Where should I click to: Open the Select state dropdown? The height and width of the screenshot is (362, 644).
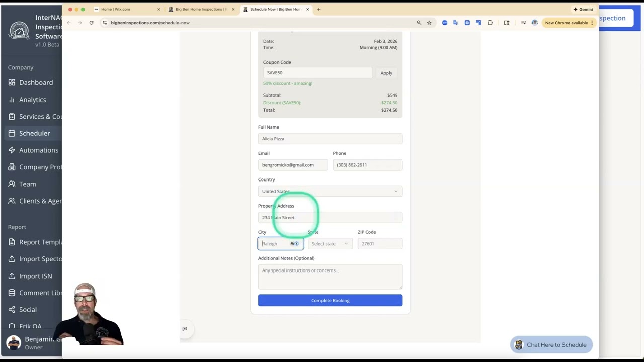tap(330, 244)
